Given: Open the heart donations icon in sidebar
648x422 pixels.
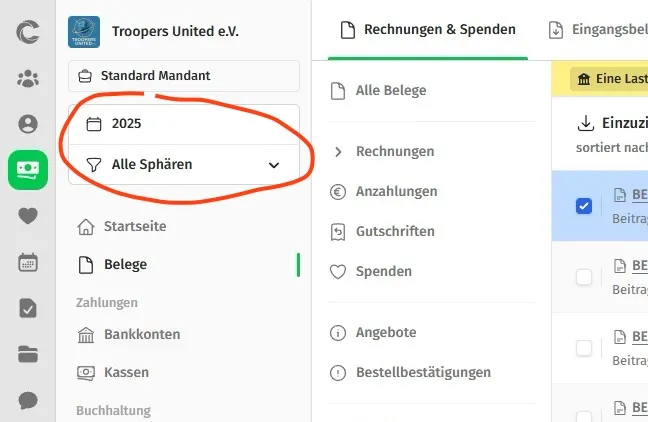Looking at the screenshot, I should (28, 216).
